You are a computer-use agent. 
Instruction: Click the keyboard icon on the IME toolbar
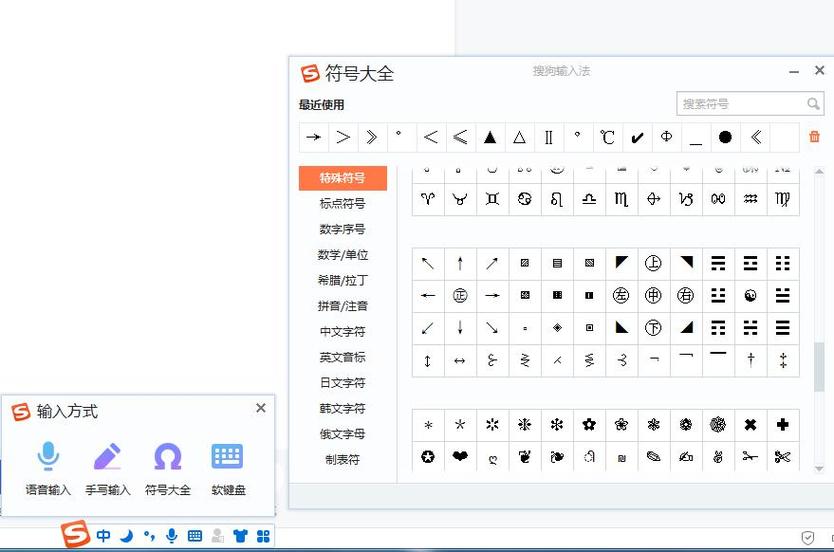(195, 536)
